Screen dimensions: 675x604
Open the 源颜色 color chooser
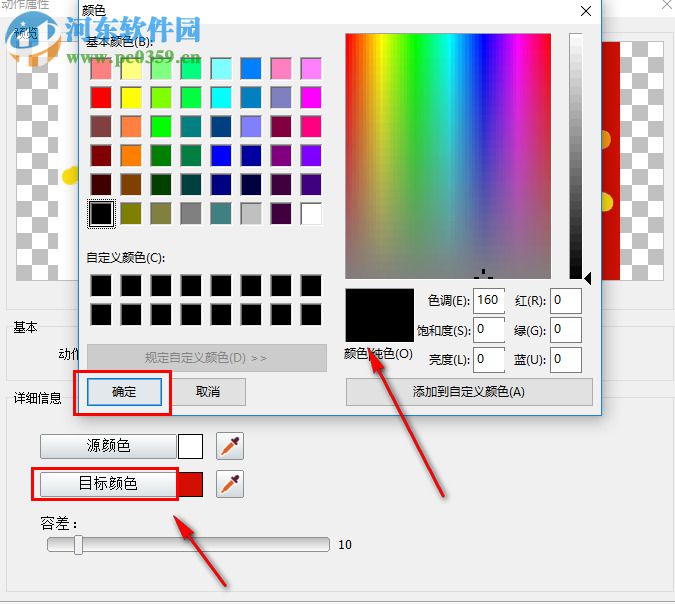pyautogui.click(x=108, y=446)
